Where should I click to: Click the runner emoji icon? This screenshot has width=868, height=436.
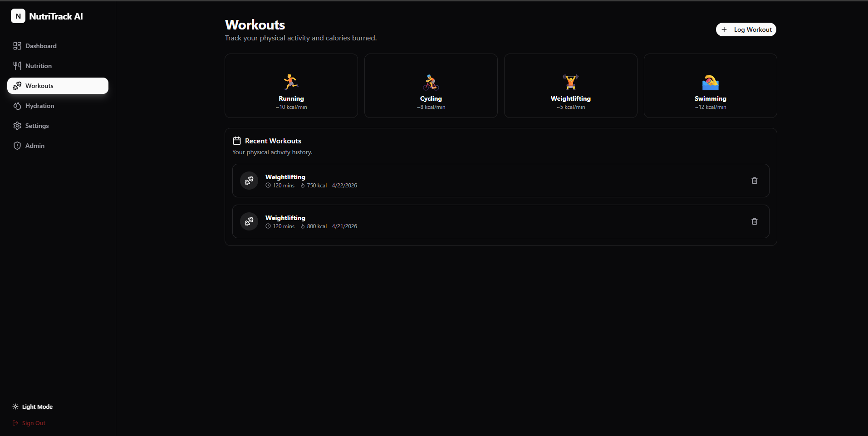(291, 82)
